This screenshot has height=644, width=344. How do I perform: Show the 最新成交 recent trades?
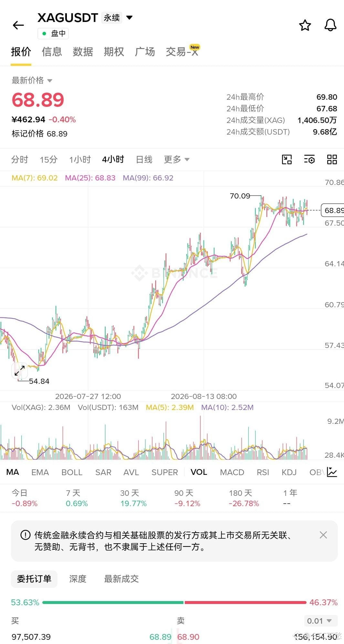pos(121,579)
